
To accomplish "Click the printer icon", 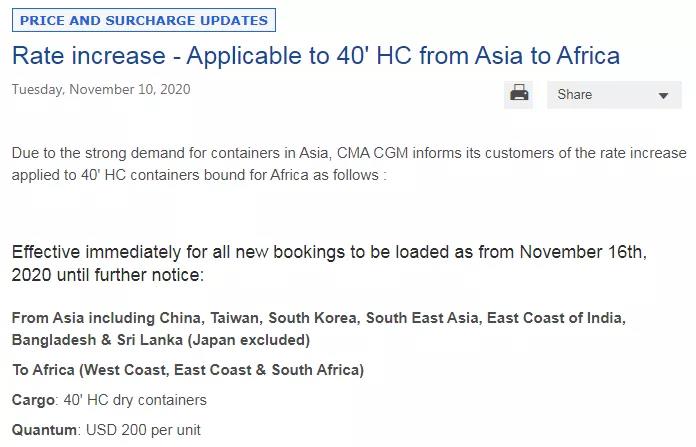I will (519, 94).
